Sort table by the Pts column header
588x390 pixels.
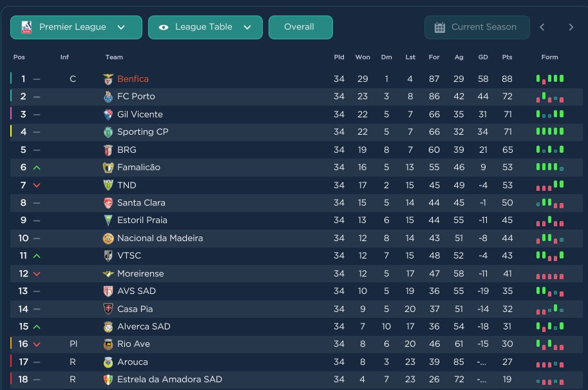click(x=507, y=57)
